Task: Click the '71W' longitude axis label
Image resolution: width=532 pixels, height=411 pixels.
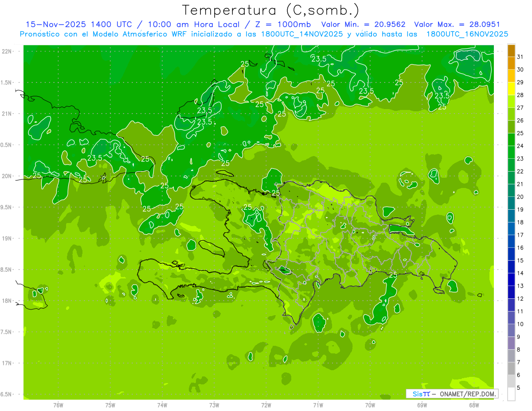Action: (x=318, y=405)
